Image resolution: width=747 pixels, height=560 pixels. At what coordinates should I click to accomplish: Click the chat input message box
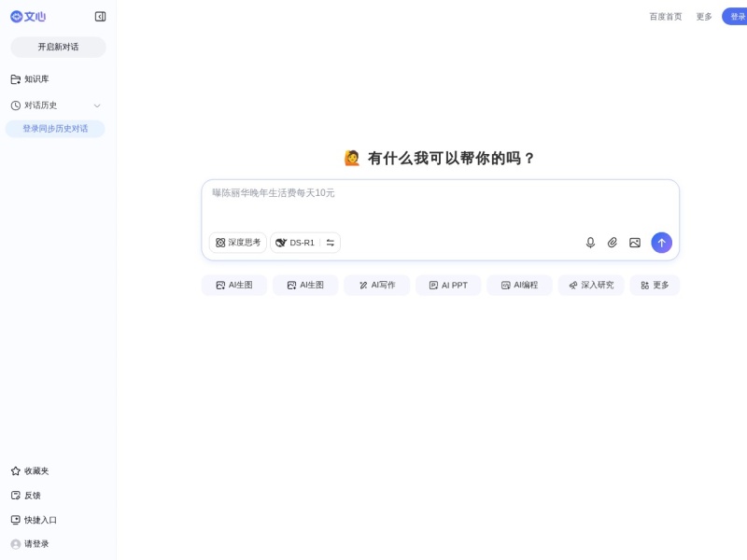(x=439, y=201)
